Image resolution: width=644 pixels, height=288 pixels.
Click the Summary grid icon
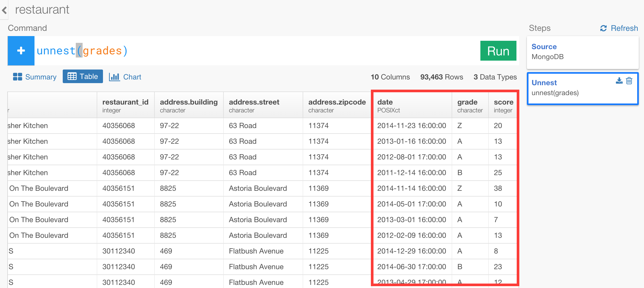tap(18, 77)
